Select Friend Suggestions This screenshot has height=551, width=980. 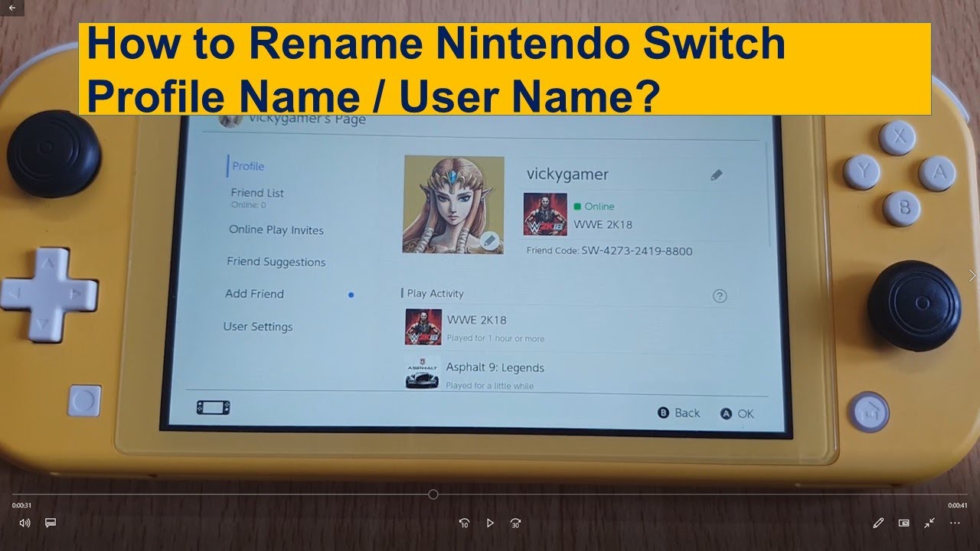(276, 262)
